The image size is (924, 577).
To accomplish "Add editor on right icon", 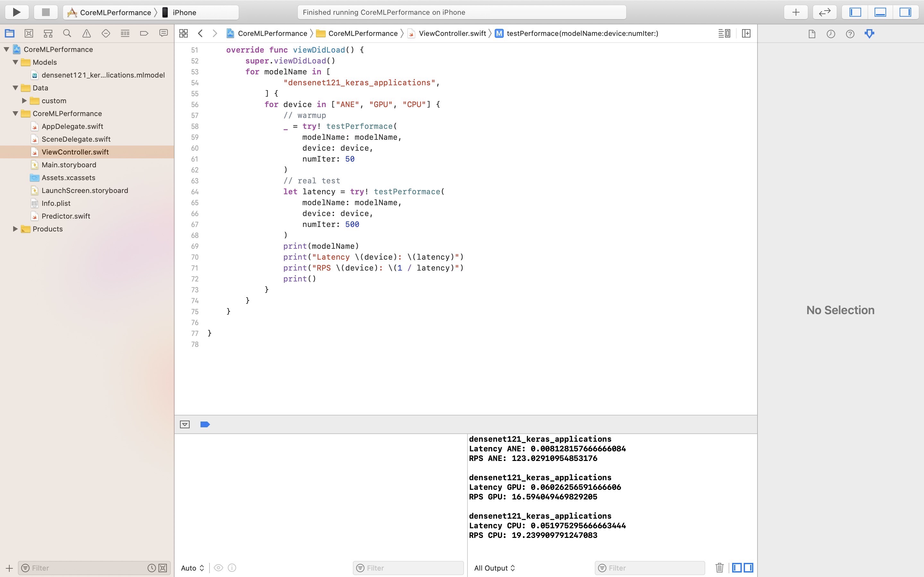I will (746, 34).
